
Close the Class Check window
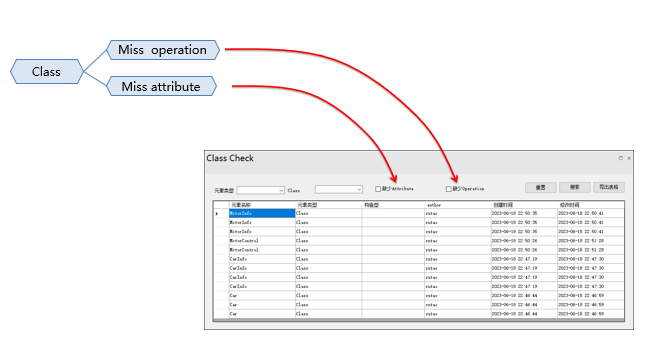tap(629, 158)
